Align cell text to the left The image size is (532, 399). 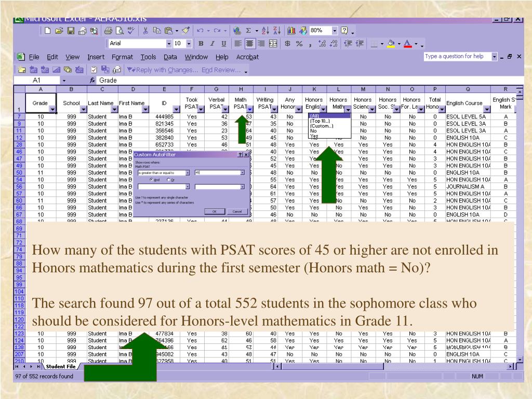pyautogui.click(x=238, y=44)
